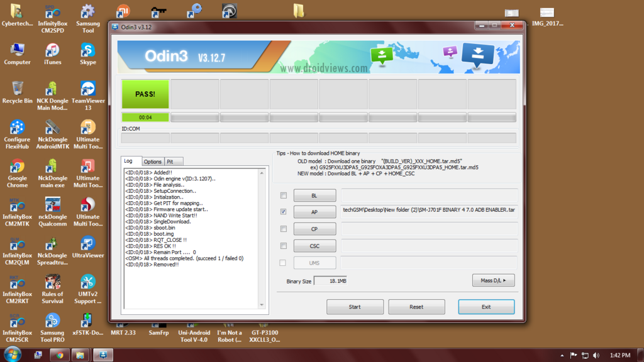Click the "All threads completed" log line
Screen dimensions: 644x362
pyautogui.click(x=184, y=258)
